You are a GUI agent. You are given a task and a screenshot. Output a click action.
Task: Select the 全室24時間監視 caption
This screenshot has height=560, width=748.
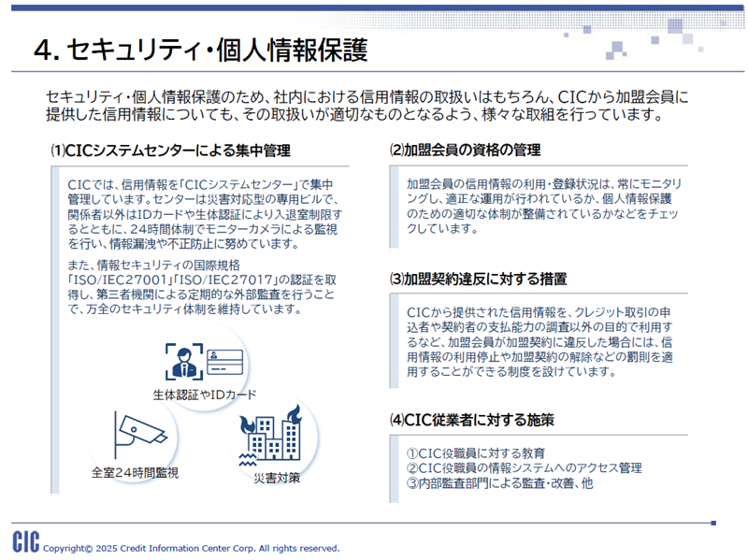(135, 472)
